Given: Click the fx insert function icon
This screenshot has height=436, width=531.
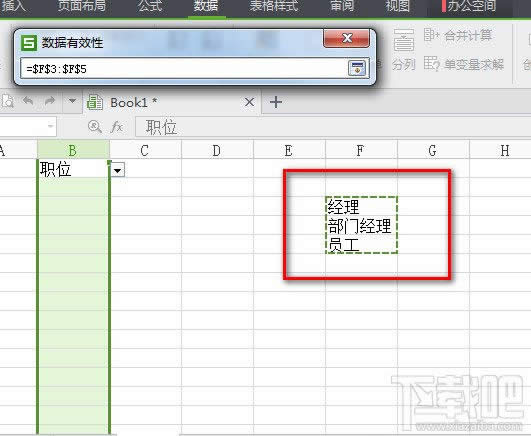Looking at the screenshot, I should tap(117, 127).
